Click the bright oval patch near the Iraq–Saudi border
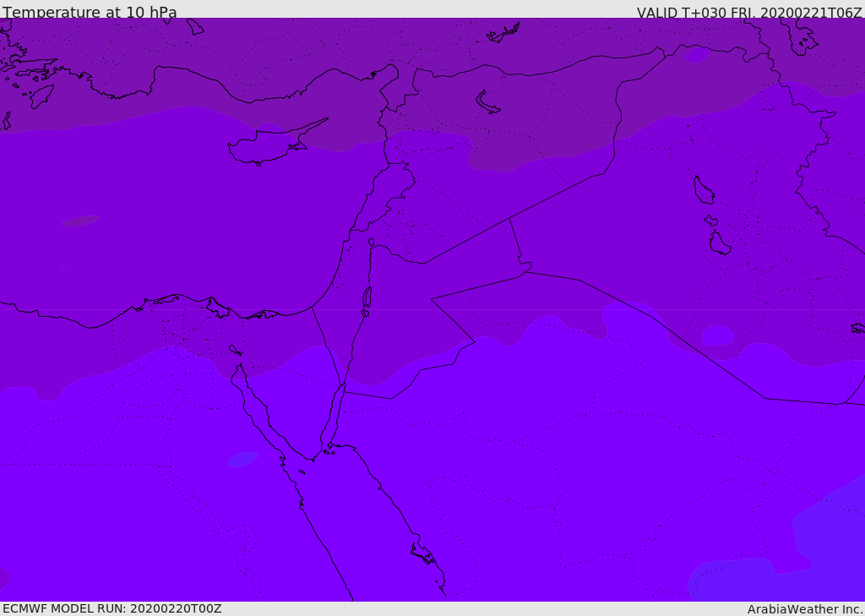Viewport: 865px width, 616px height. pos(717,335)
